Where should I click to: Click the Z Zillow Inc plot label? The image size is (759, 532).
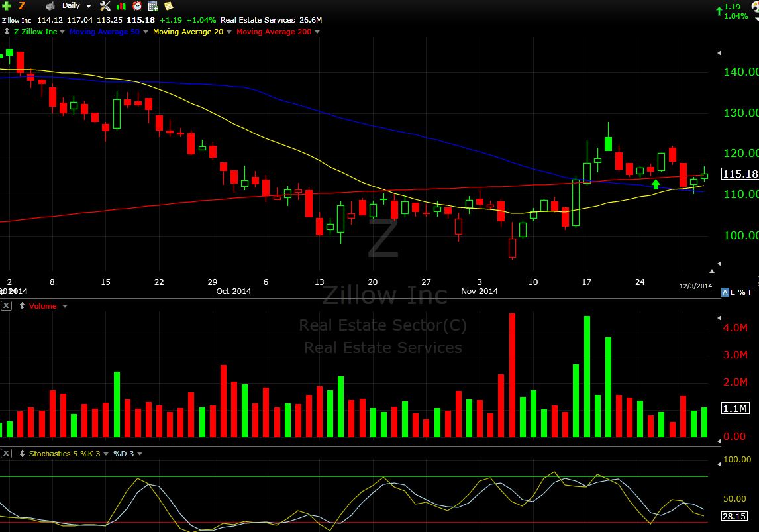coord(35,31)
